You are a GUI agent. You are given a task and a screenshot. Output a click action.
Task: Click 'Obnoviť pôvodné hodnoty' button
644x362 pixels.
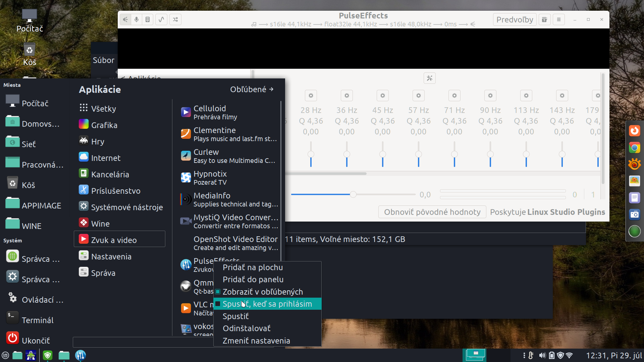[x=432, y=212]
